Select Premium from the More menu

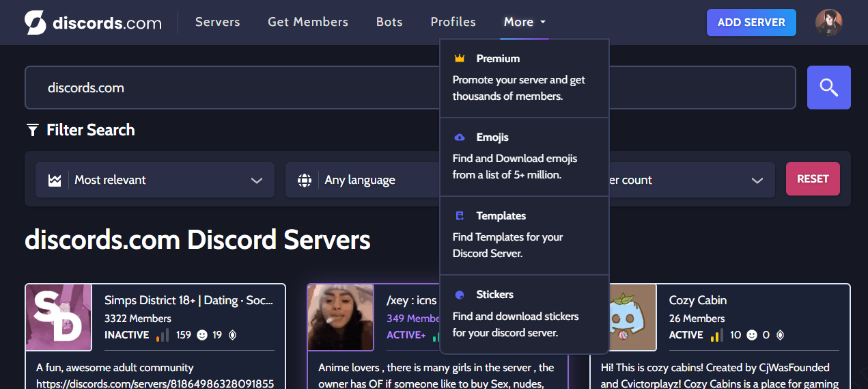click(524, 79)
